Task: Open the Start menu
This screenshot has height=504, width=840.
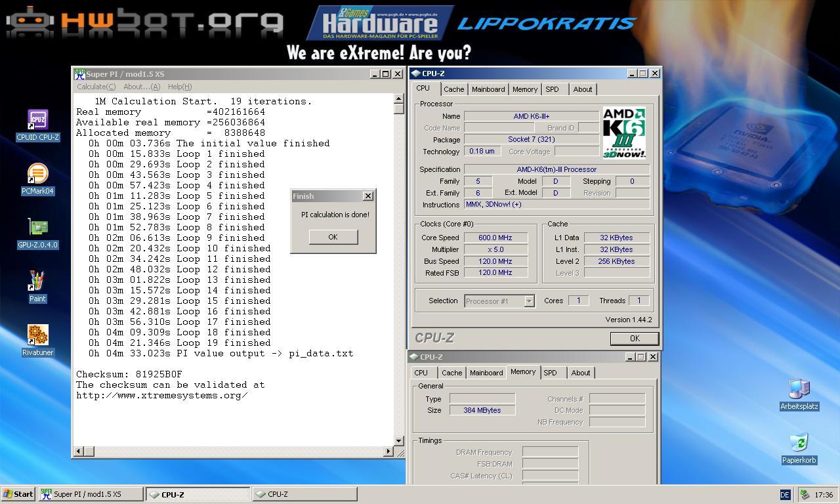Action: tap(18, 494)
